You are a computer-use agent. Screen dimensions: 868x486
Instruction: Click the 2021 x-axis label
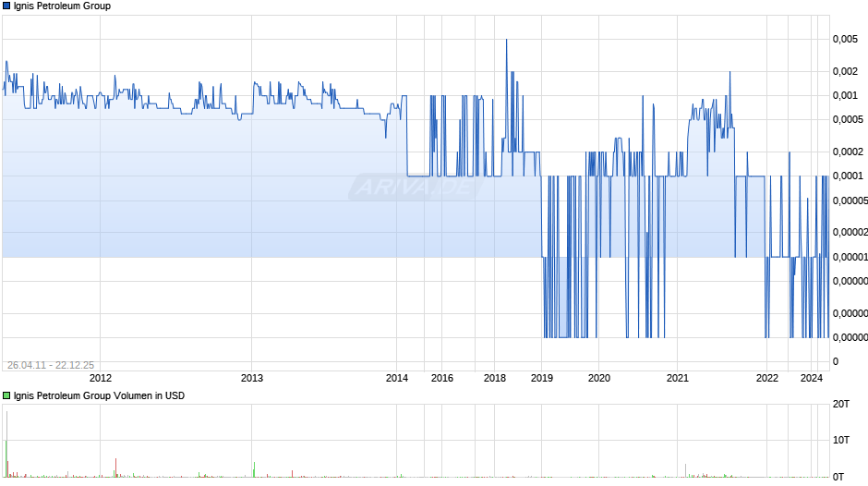(678, 378)
